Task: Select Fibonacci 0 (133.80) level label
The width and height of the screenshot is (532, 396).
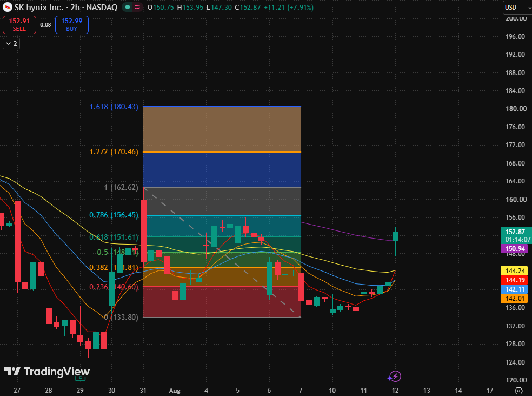Action: point(121,317)
